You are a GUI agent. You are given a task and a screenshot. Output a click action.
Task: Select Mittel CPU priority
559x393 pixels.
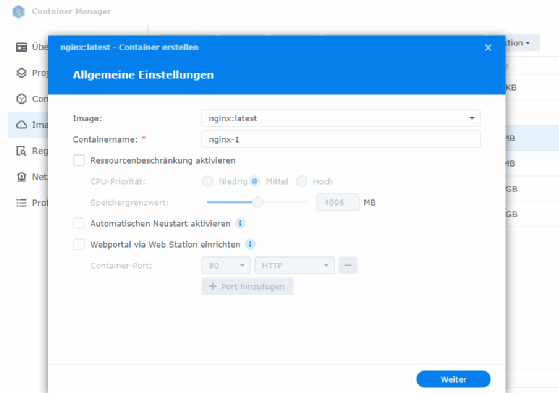[255, 181]
